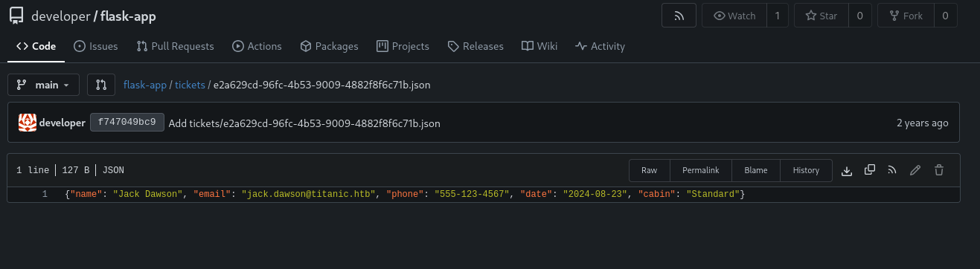View the Raw file
This screenshot has height=269, width=980.
pos(650,170)
